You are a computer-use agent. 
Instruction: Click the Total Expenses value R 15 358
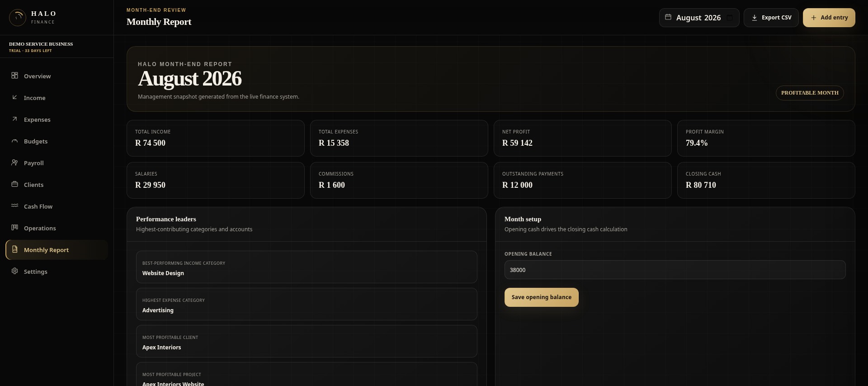tap(334, 143)
